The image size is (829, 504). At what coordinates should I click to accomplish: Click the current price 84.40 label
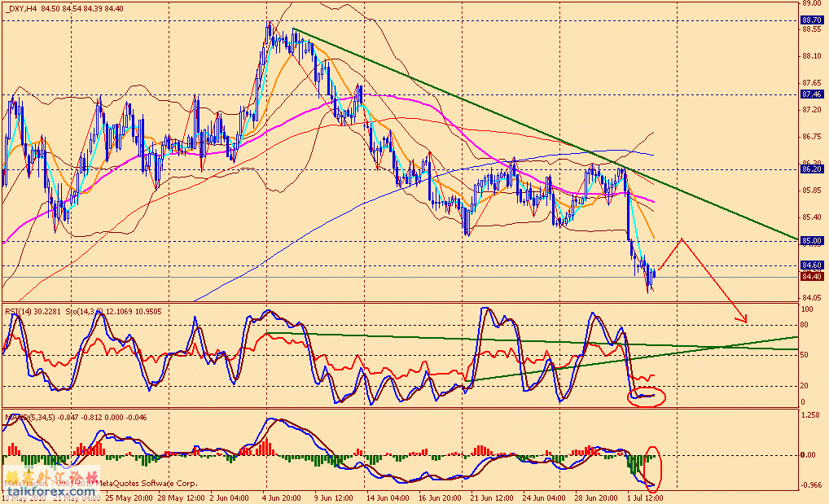pos(812,277)
